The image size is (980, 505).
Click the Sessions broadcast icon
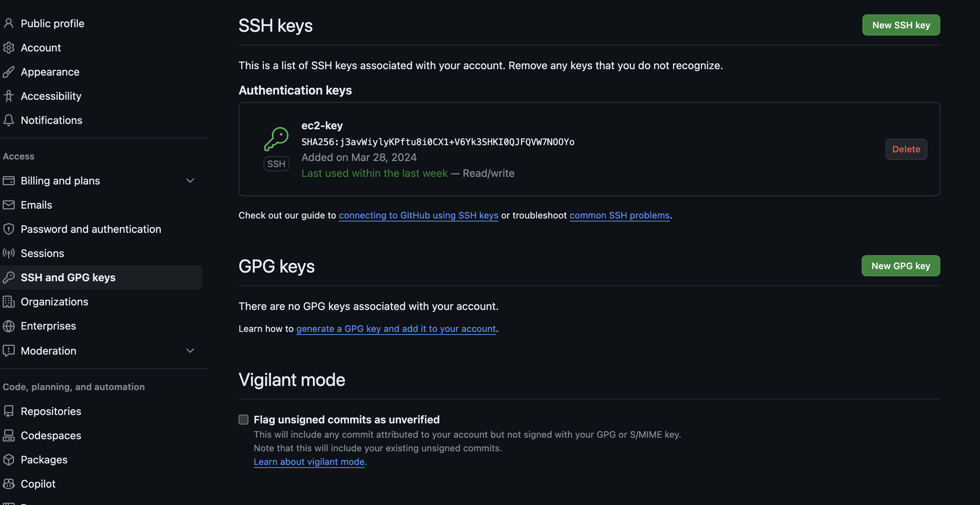point(9,253)
